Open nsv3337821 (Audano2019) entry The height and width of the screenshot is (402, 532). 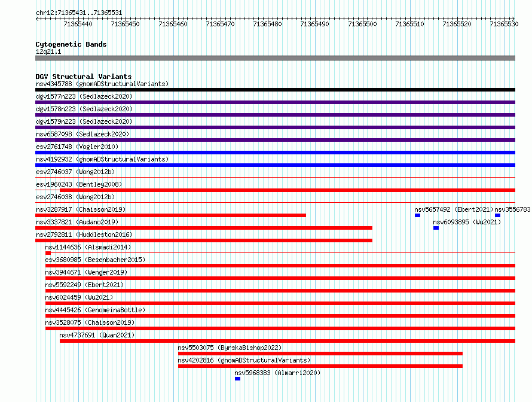[77, 222]
